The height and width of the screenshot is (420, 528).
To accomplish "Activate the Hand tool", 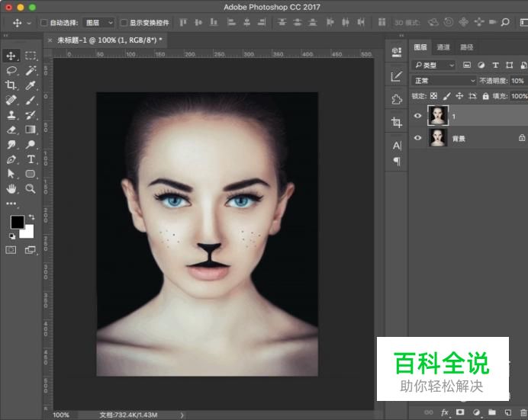I will 11,188.
